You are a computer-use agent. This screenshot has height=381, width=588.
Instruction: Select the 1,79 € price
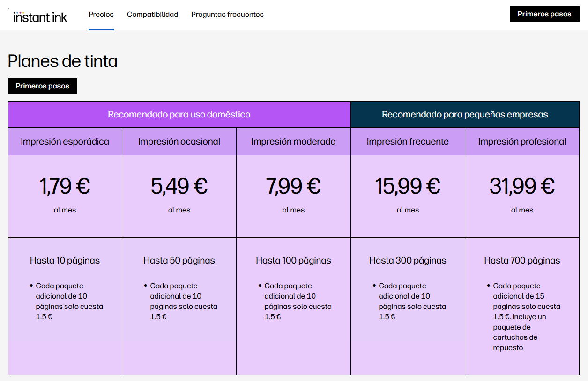65,186
